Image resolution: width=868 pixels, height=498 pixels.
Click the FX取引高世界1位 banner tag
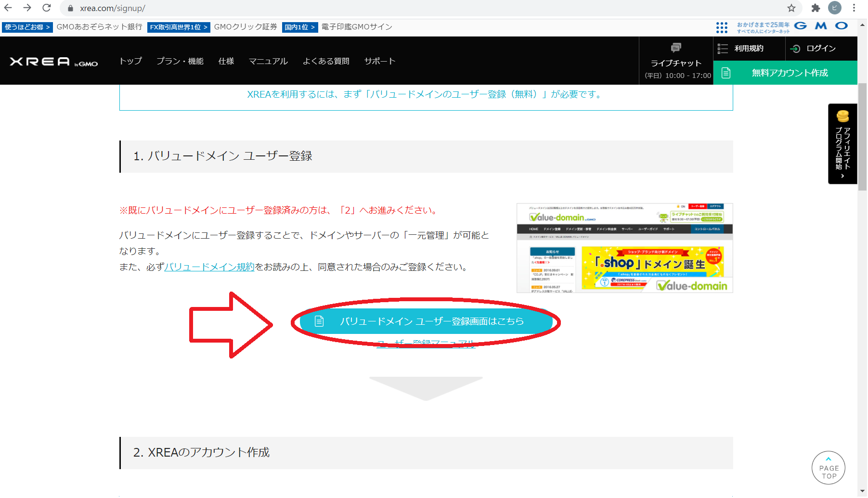tap(179, 27)
